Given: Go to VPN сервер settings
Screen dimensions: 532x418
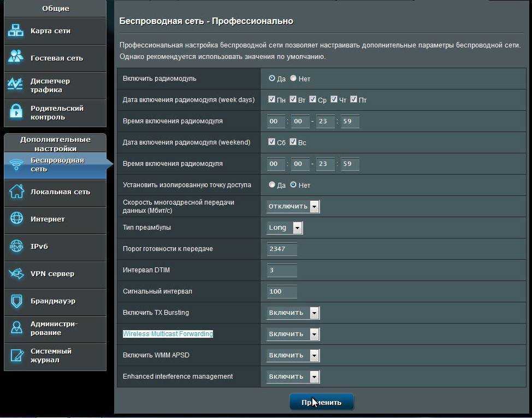Looking at the screenshot, I should click(55, 274).
